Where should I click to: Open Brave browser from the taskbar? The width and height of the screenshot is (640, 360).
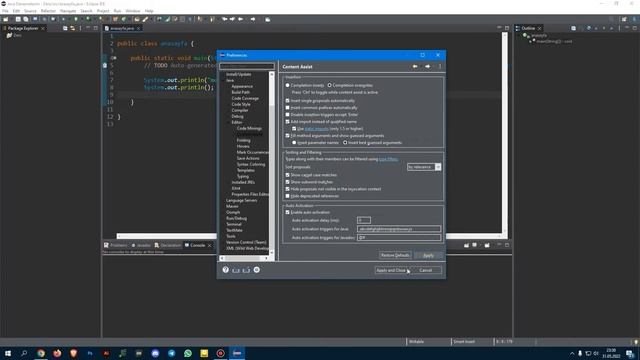(x=73, y=353)
